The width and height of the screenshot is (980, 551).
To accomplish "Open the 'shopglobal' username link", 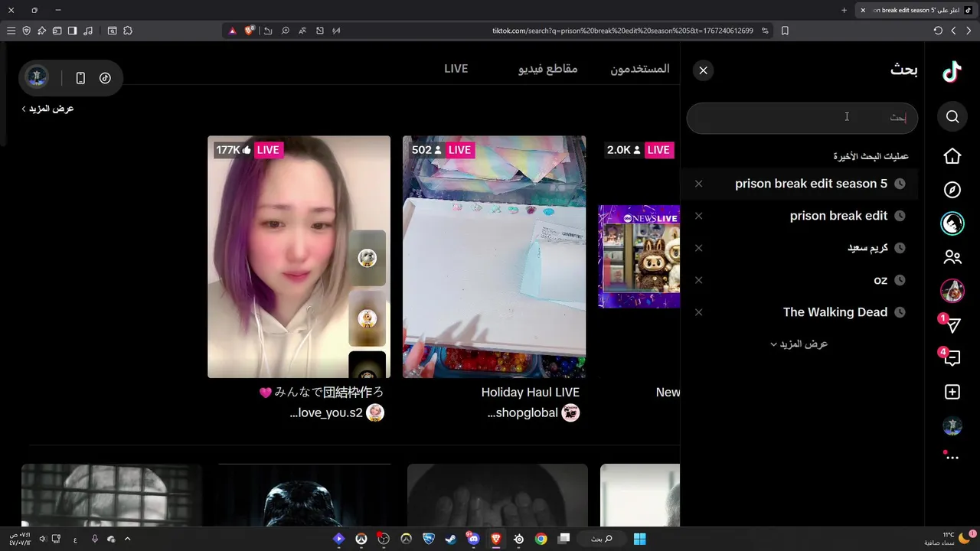I will tap(522, 413).
